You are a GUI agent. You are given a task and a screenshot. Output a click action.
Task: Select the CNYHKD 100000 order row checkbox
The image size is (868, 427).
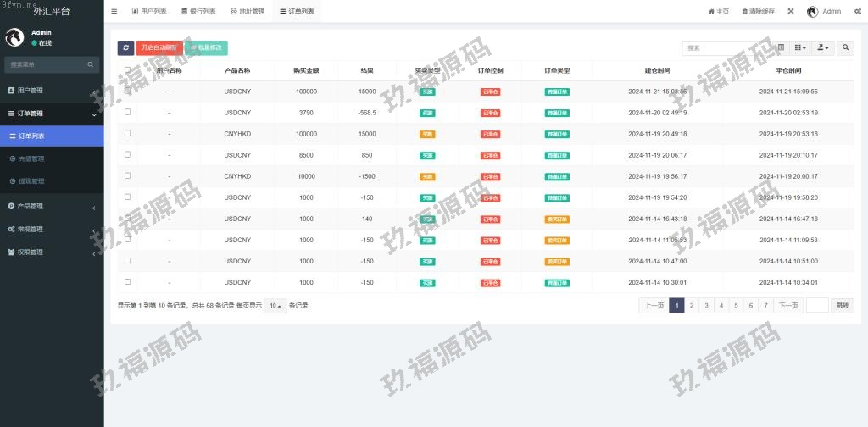[128, 134]
